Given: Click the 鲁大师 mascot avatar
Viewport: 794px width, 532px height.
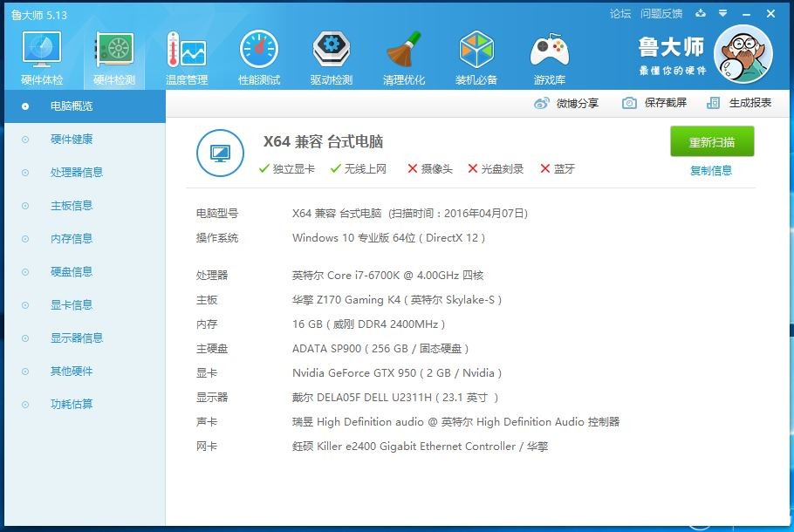Looking at the screenshot, I should click(x=743, y=54).
